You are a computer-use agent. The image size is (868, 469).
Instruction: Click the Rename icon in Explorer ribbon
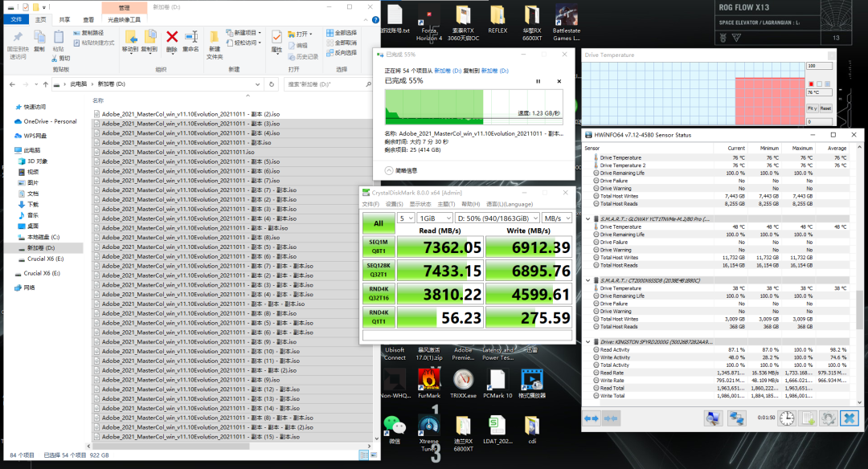coord(191,37)
